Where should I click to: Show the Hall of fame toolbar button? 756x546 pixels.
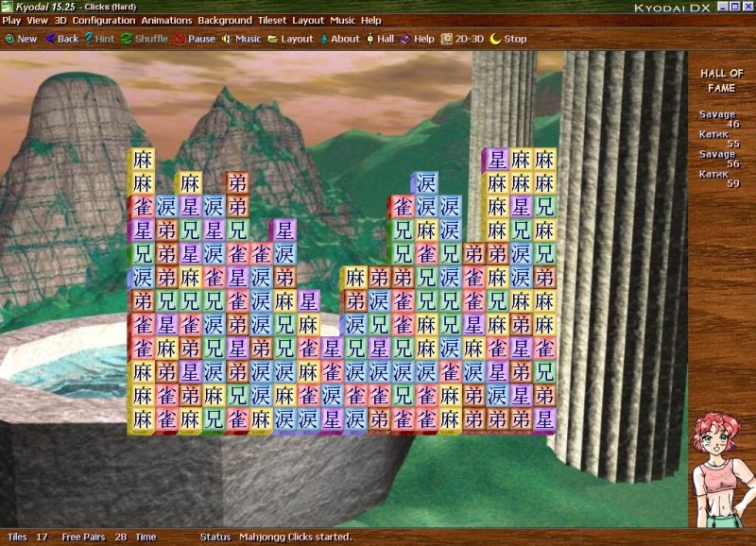point(379,39)
